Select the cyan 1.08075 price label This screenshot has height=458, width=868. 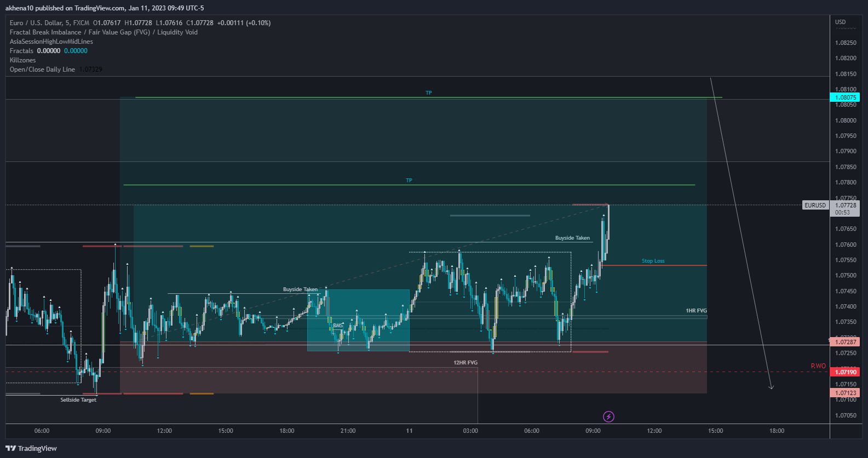pyautogui.click(x=845, y=97)
